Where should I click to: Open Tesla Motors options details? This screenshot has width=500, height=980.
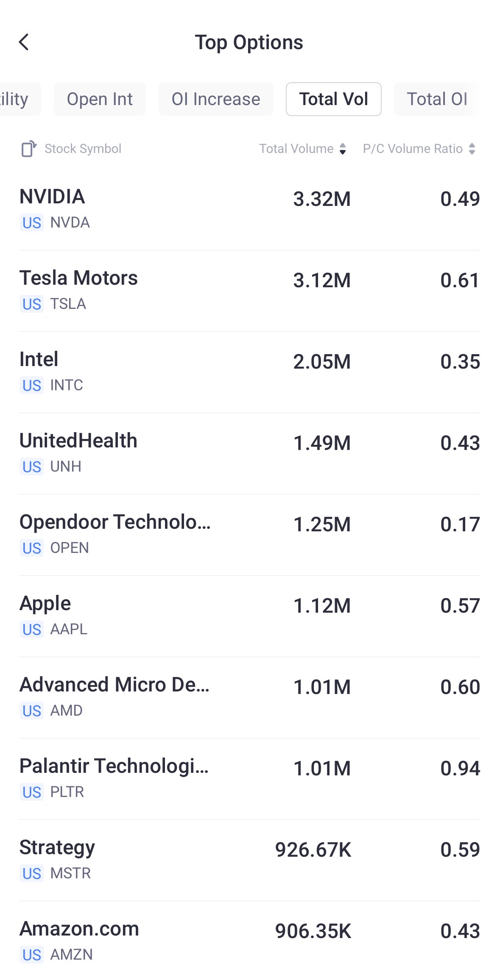(x=250, y=290)
